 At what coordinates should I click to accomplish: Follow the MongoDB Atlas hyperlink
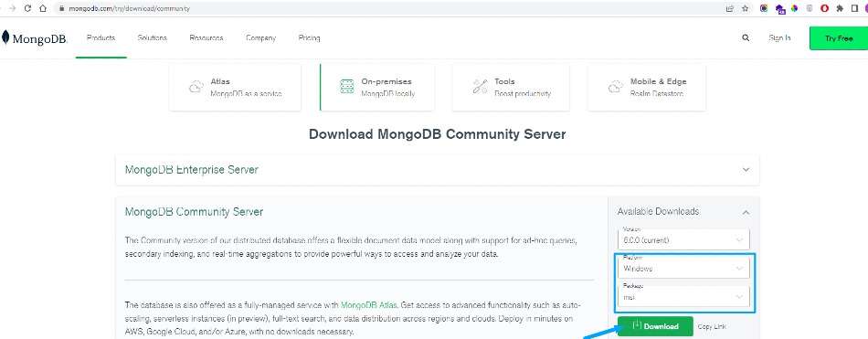click(x=369, y=305)
